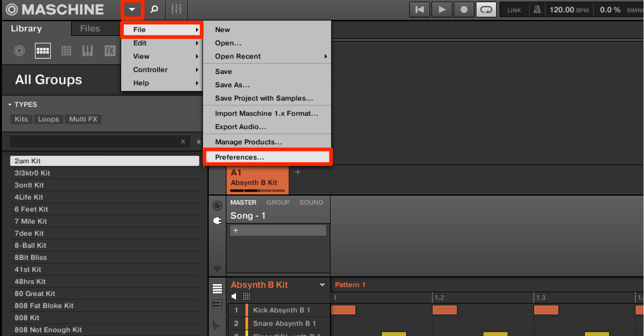644x336 pixels.
Task: Start playback with the Play button
Action: (442, 9)
